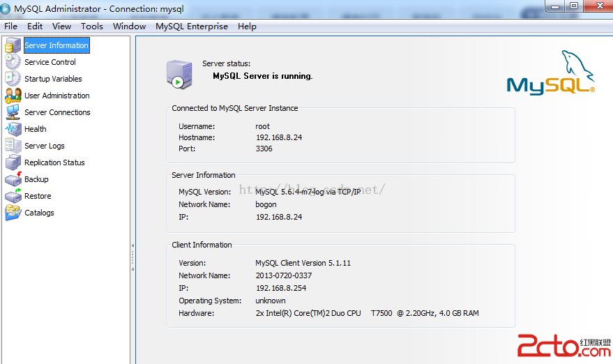Close the MySQL Administrator window
613x364 pixels.
(x=599, y=6)
